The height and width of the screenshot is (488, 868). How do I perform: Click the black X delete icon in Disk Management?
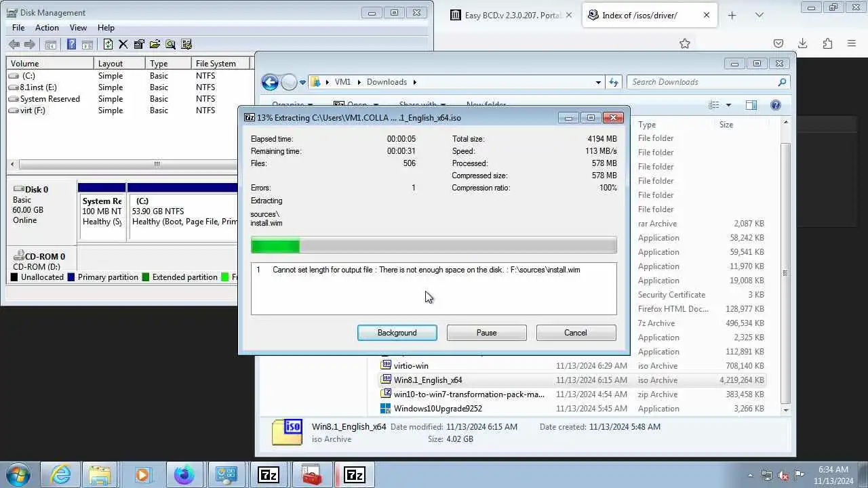123,45
